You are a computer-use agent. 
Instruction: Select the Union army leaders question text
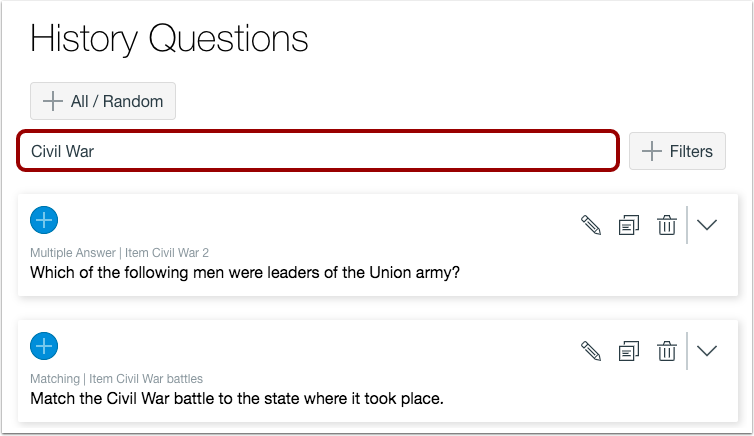click(x=245, y=272)
